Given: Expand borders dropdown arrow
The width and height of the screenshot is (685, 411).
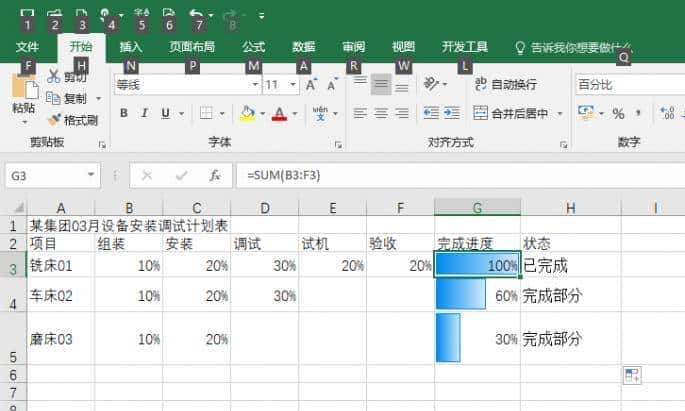Looking at the screenshot, I should coord(222,114).
